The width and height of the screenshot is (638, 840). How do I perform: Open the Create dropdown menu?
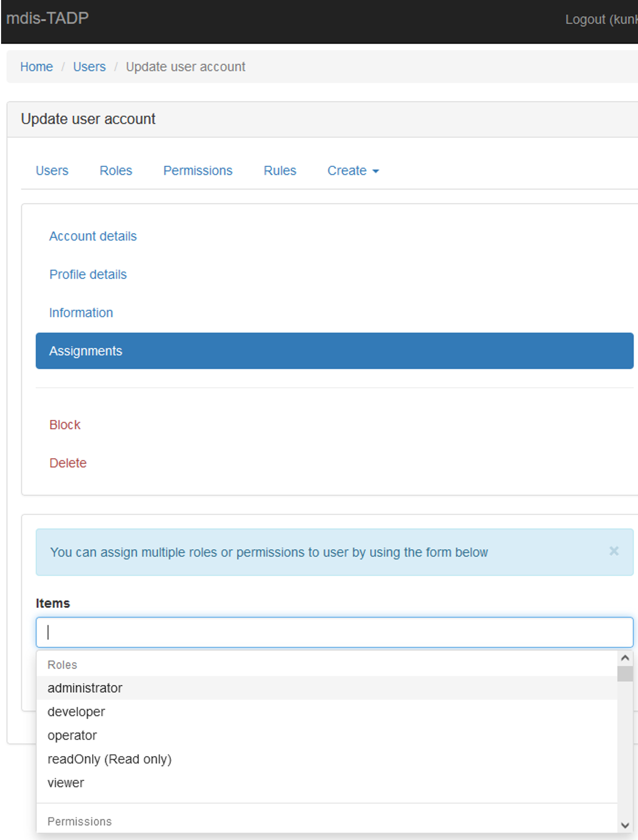coord(352,171)
